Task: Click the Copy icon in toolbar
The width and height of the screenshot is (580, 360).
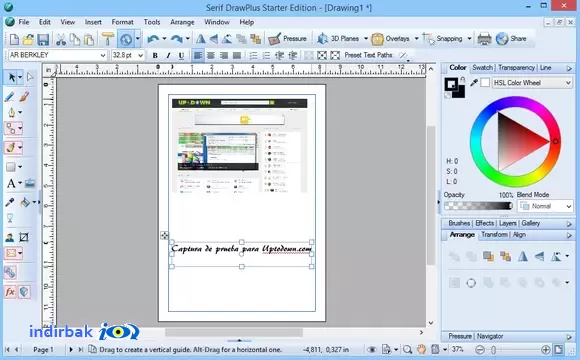Action: [75, 39]
